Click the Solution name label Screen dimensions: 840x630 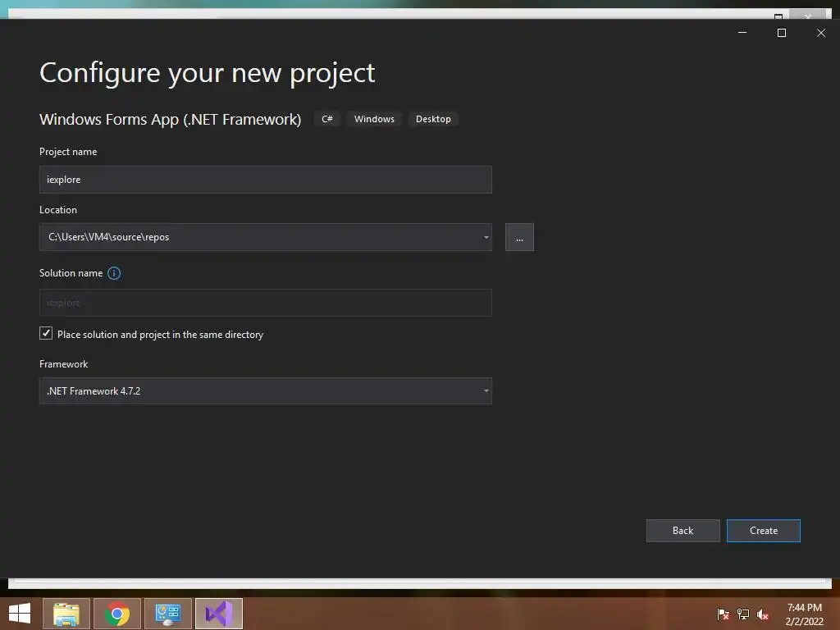(x=71, y=273)
